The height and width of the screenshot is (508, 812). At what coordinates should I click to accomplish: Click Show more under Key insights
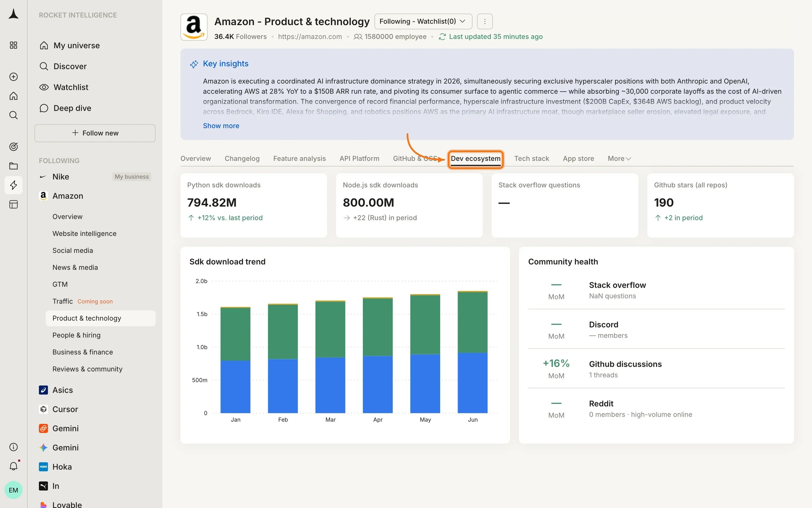point(221,126)
